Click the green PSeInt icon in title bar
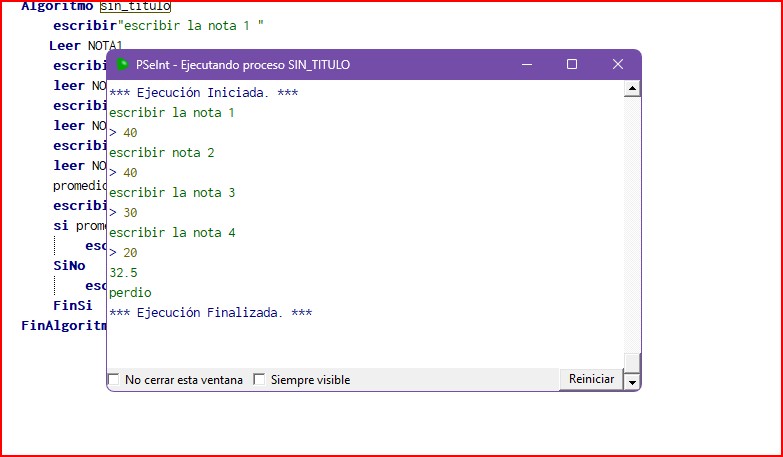This screenshot has height=457, width=783. click(122, 65)
